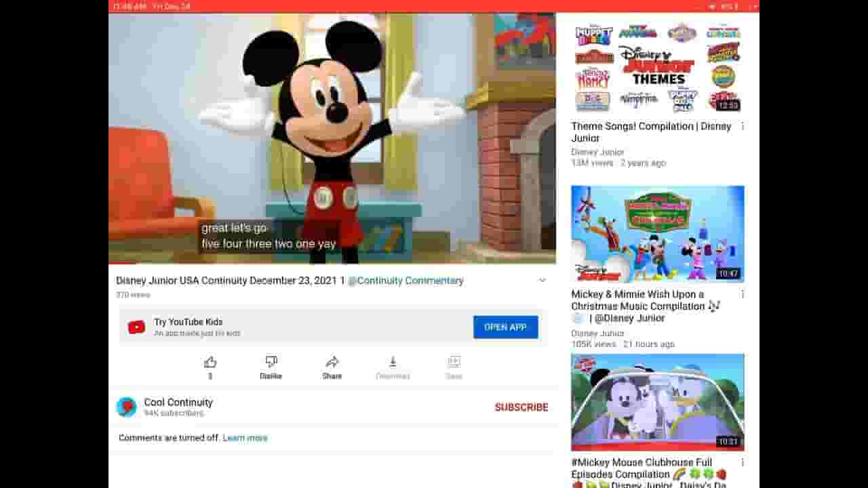Click the '94K subscribers' text

(174, 413)
